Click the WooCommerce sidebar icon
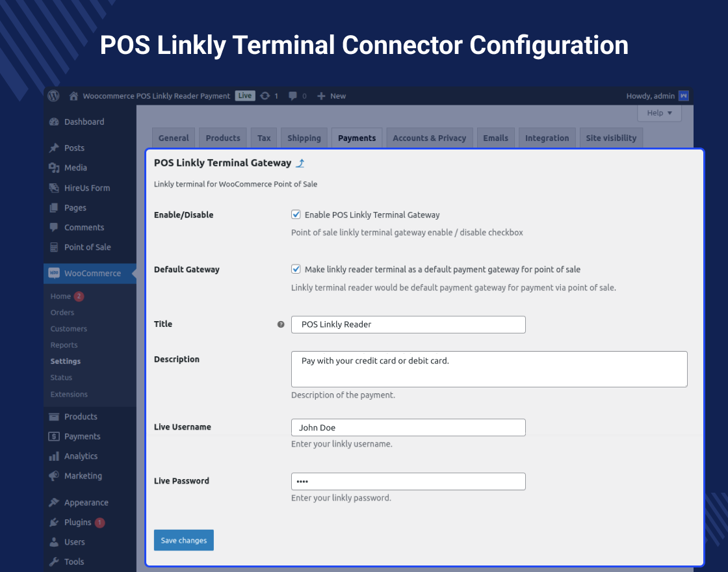The height and width of the screenshot is (572, 728). pyautogui.click(x=55, y=273)
